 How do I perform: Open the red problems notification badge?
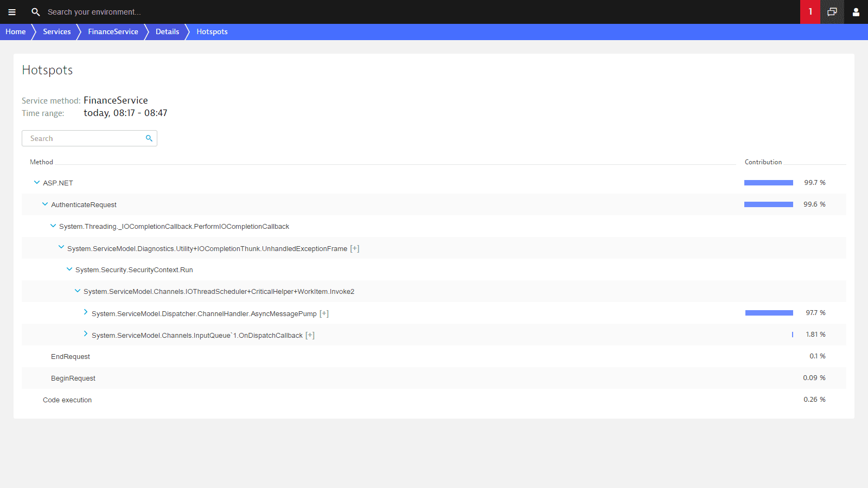coord(810,12)
